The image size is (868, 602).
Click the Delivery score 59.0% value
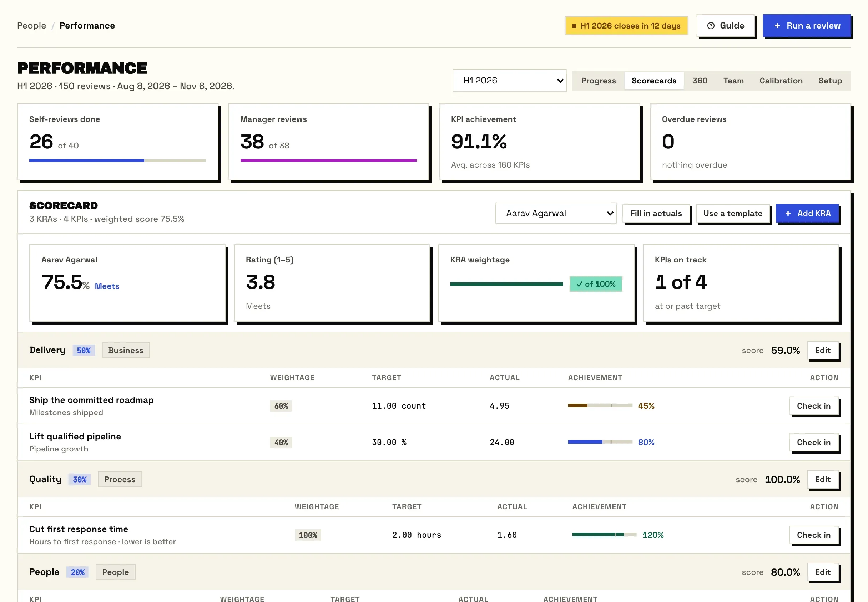tap(785, 351)
